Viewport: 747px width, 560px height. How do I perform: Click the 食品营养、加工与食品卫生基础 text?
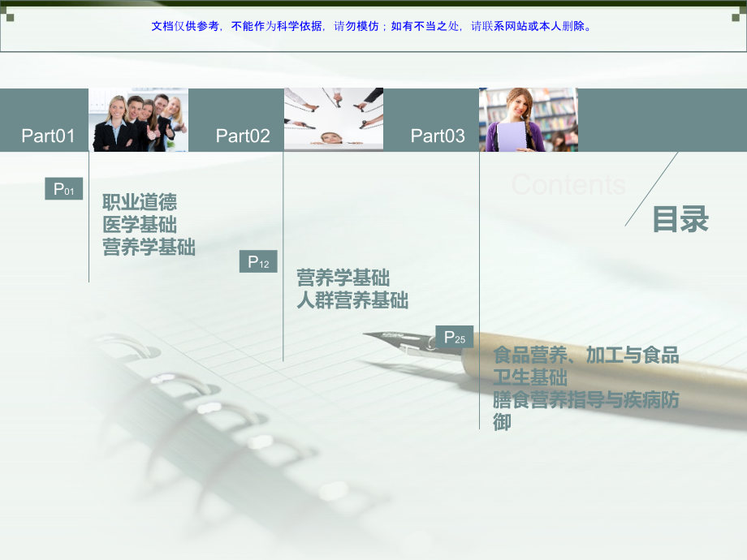pyautogui.click(x=587, y=364)
